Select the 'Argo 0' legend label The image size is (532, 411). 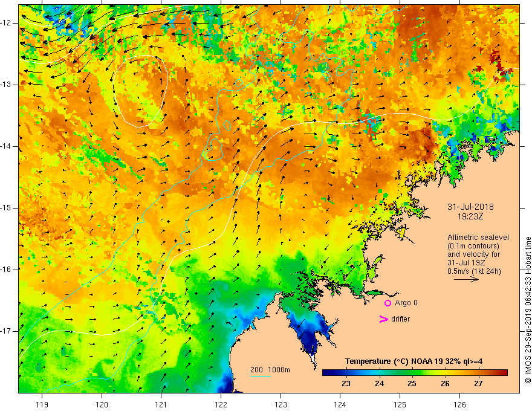(406, 303)
